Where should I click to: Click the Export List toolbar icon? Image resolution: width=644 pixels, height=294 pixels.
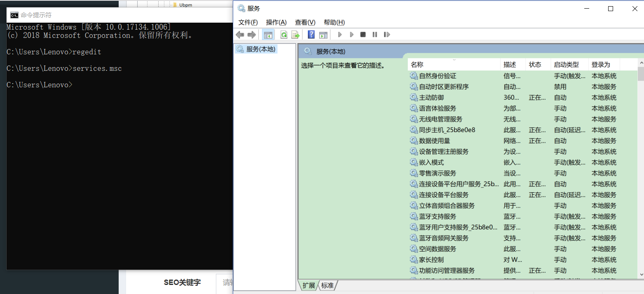pyautogui.click(x=295, y=35)
